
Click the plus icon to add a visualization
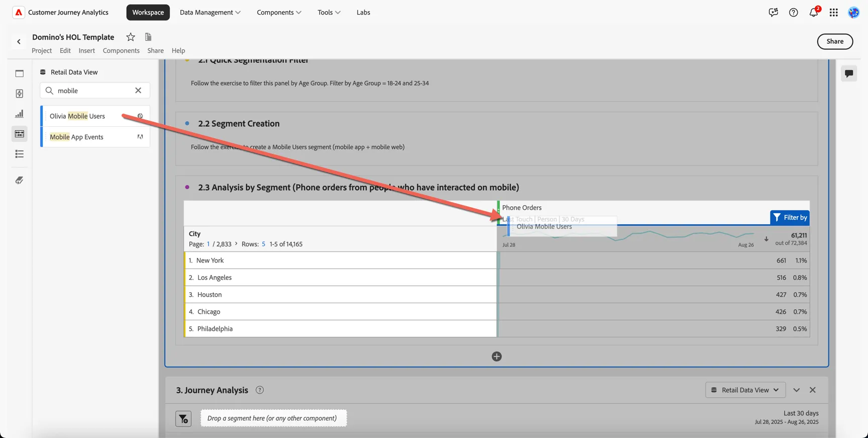coord(497,357)
